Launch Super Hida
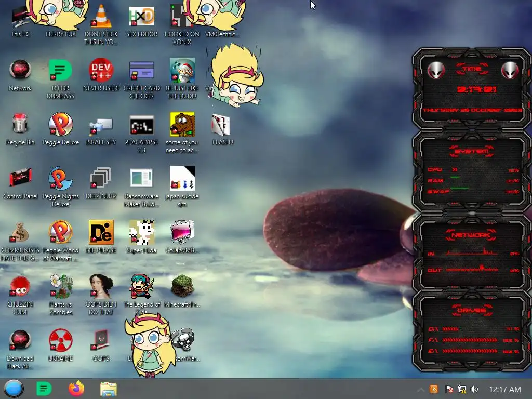This screenshot has width=532, height=399. tap(141, 236)
